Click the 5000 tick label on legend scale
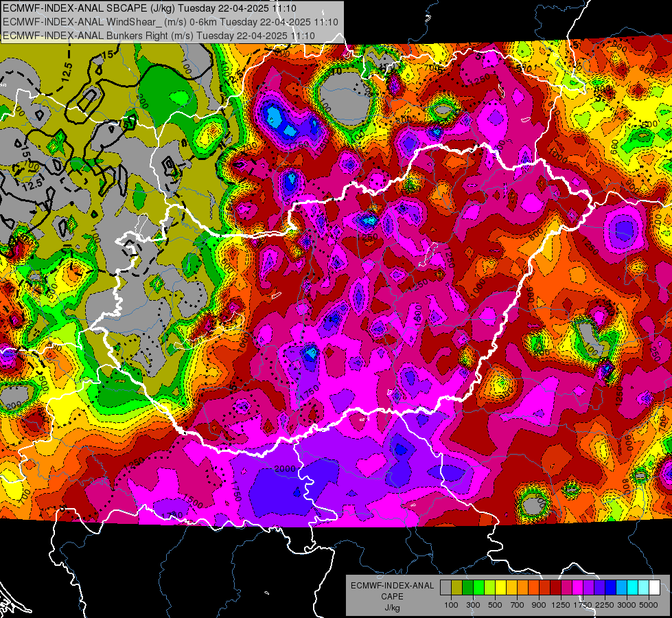 tap(649, 605)
